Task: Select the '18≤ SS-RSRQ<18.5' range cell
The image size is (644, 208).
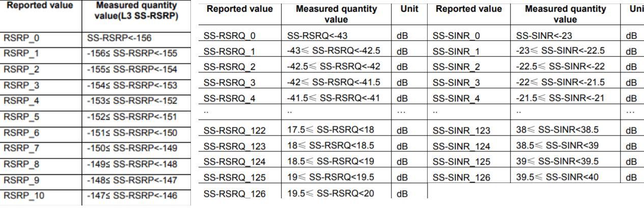Action: pos(330,145)
